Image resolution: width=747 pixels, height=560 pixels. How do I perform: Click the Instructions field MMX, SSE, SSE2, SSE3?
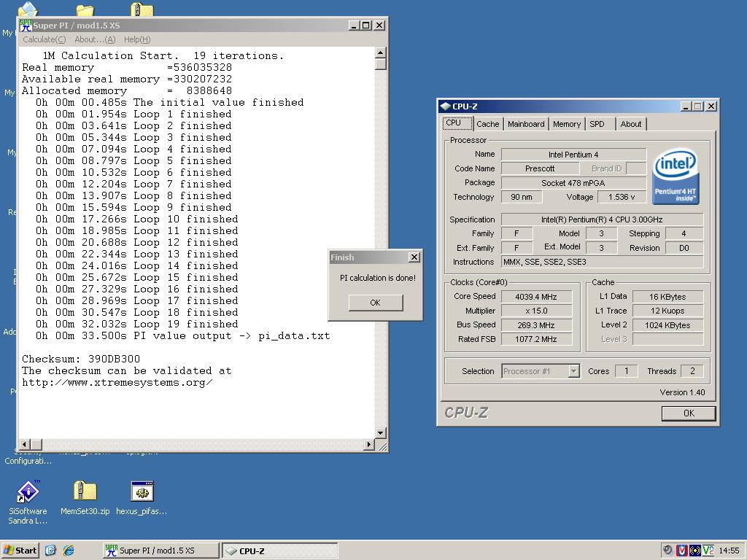coord(602,262)
